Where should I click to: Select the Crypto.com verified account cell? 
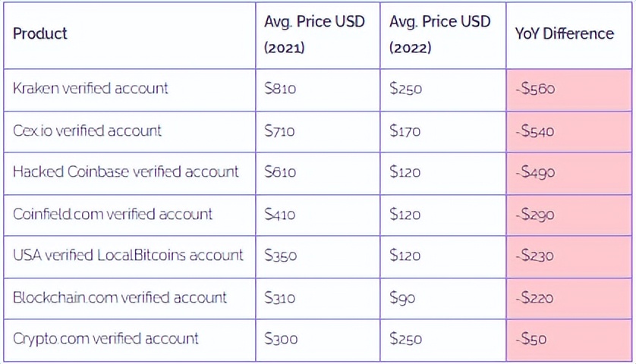click(105, 339)
